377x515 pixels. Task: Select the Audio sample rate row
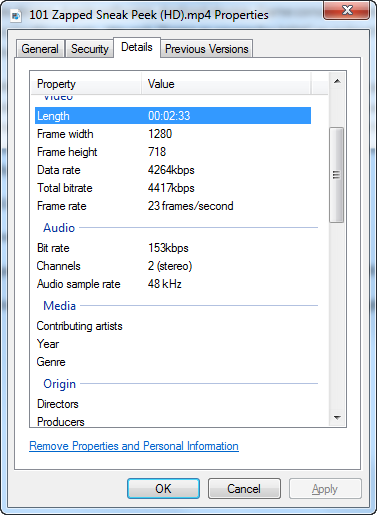(x=173, y=284)
